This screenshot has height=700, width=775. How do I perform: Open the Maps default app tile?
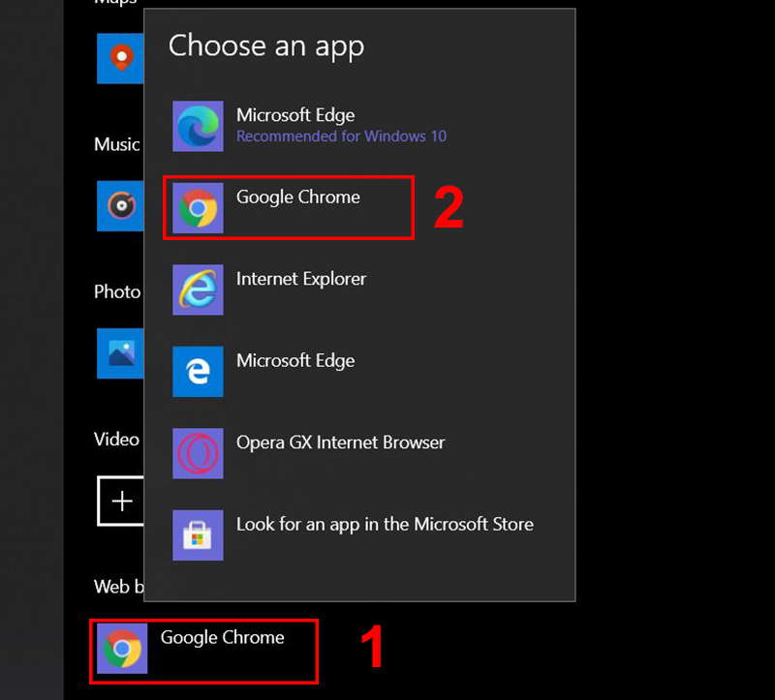120,58
